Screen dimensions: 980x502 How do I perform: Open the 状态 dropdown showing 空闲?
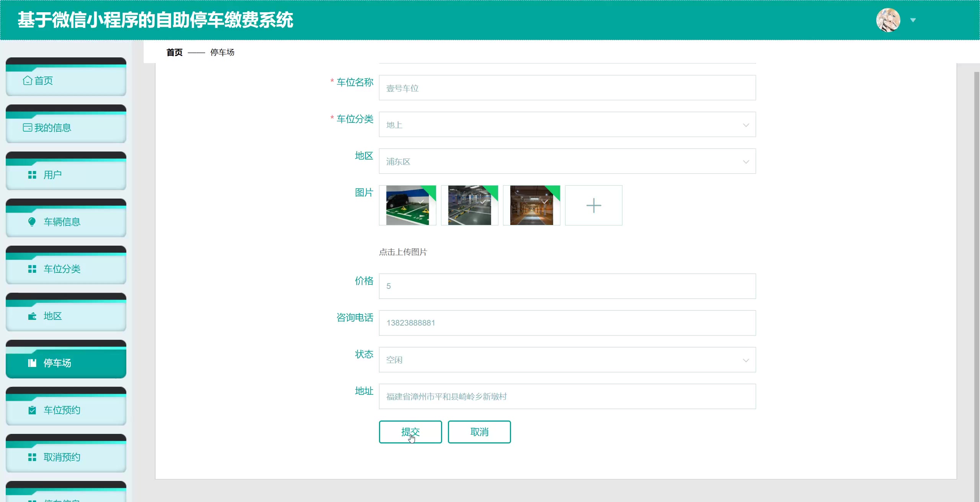[x=567, y=360]
